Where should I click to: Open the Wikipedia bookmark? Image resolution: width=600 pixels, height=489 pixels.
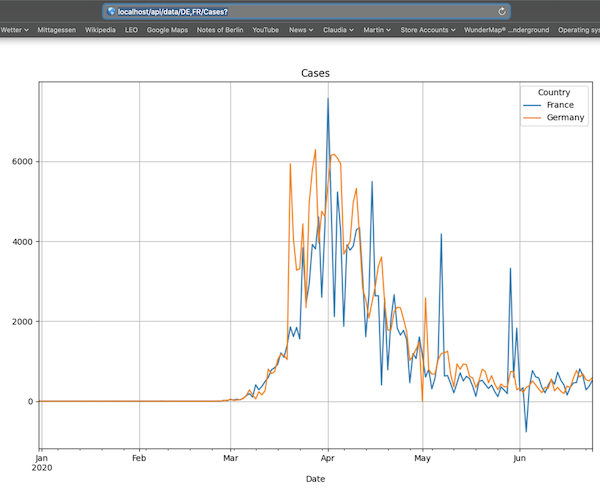click(x=100, y=30)
